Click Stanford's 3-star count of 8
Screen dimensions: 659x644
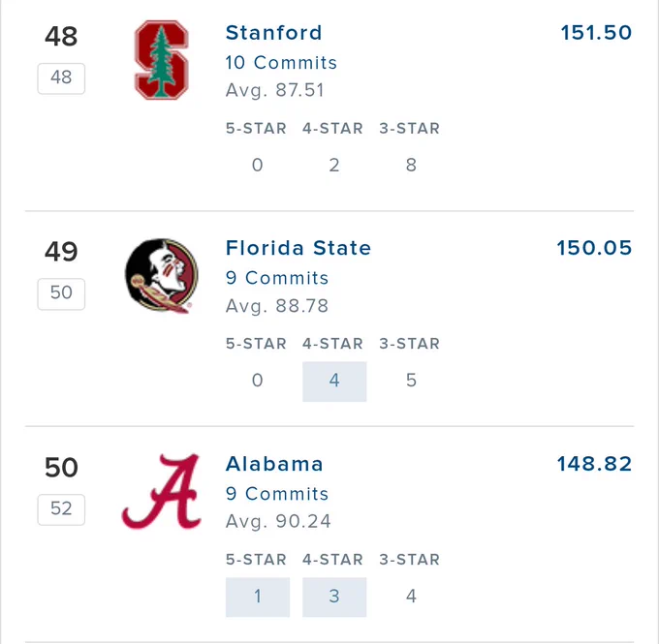pyautogui.click(x=411, y=165)
